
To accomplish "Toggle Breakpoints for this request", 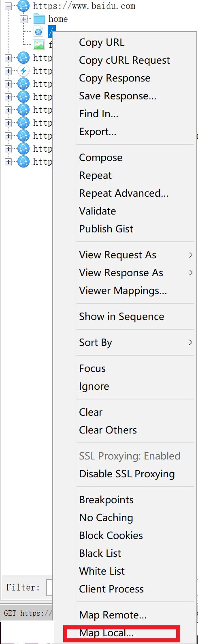I will (106, 500).
